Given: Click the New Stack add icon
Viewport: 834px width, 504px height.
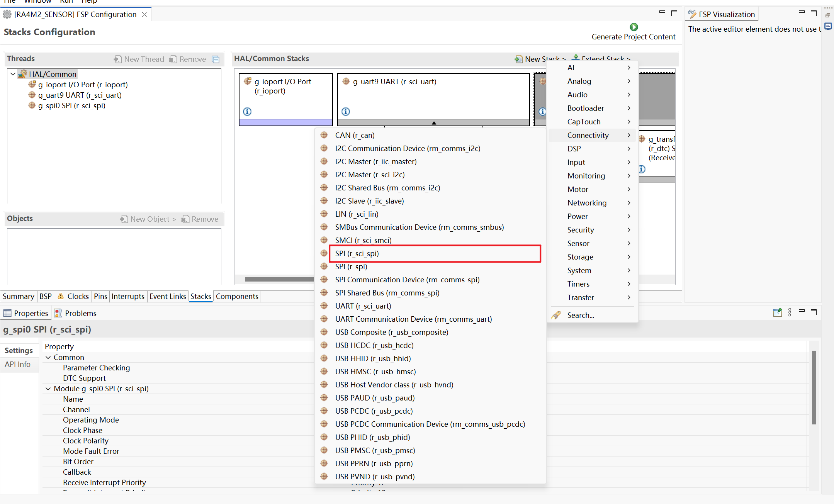Looking at the screenshot, I should pos(518,59).
